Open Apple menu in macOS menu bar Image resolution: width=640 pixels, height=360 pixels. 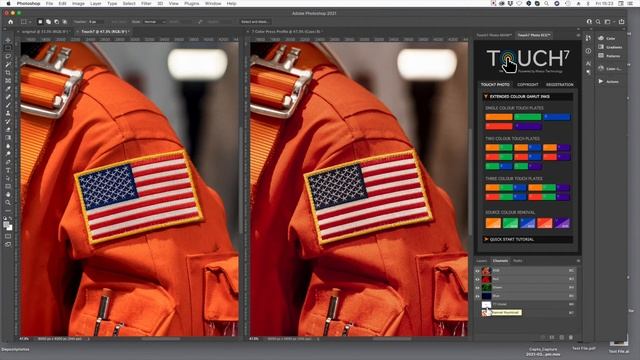click(x=8, y=3)
